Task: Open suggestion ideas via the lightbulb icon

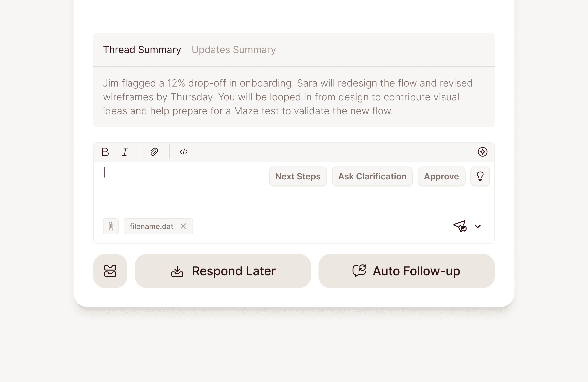Action: pyautogui.click(x=480, y=176)
